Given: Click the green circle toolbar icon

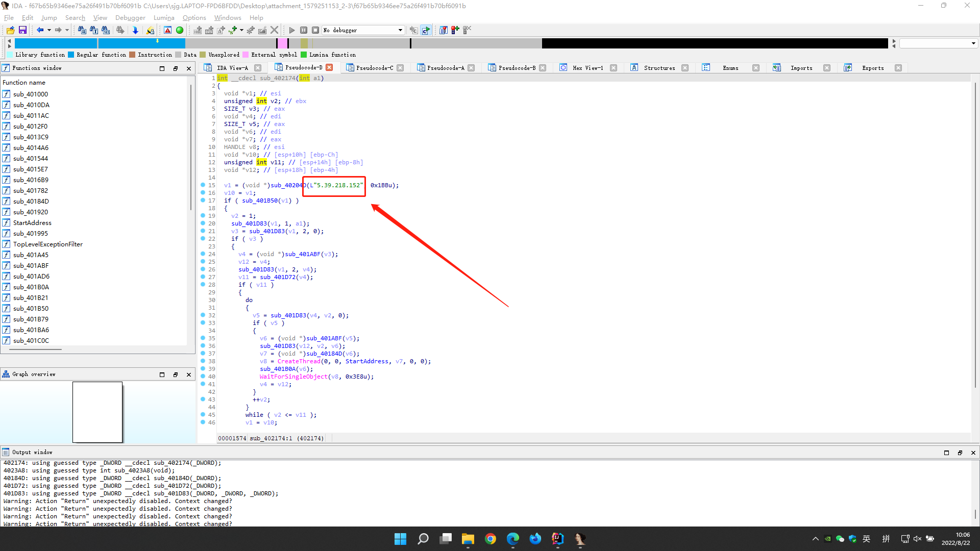Looking at the screenshot, I should coord(180,30).
